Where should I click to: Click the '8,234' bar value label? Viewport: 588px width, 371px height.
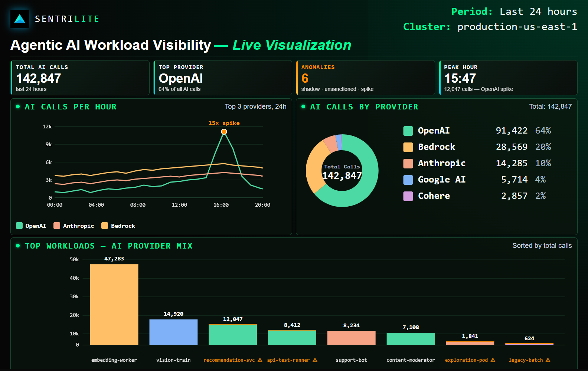(352, 325)
